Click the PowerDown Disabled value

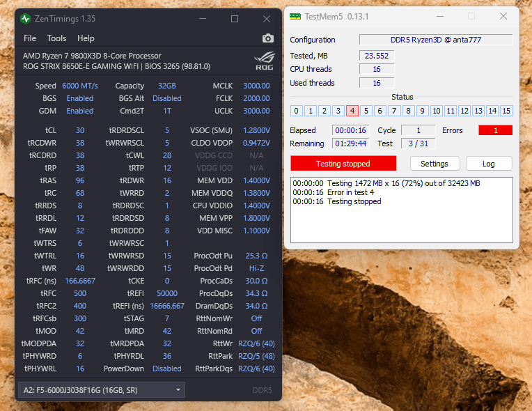coord(167,369)
